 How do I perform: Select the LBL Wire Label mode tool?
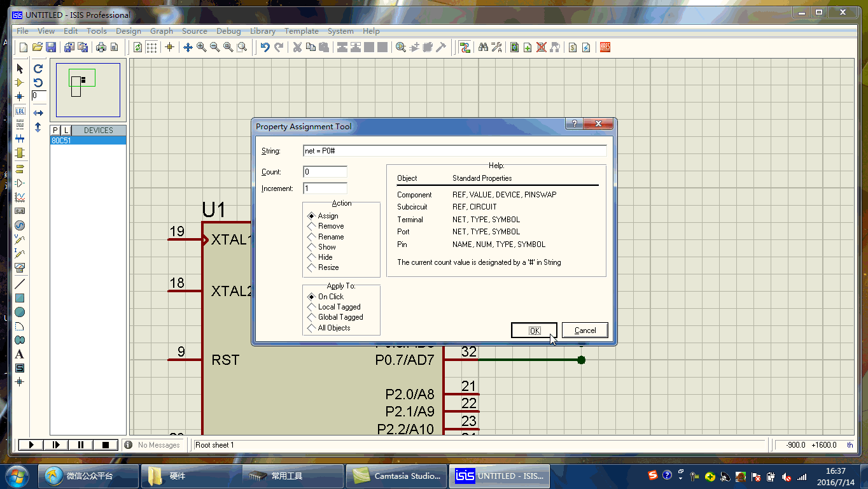click(20, 111)
